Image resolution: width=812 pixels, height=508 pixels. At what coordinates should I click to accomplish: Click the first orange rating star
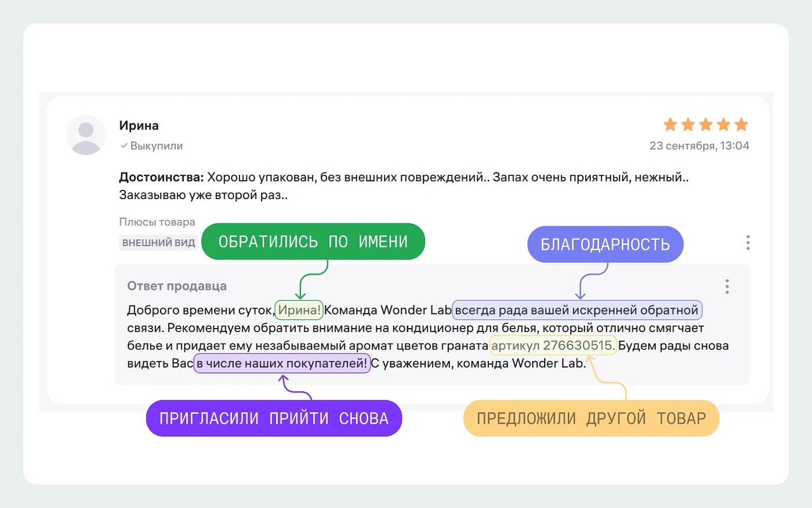(670, 125)
